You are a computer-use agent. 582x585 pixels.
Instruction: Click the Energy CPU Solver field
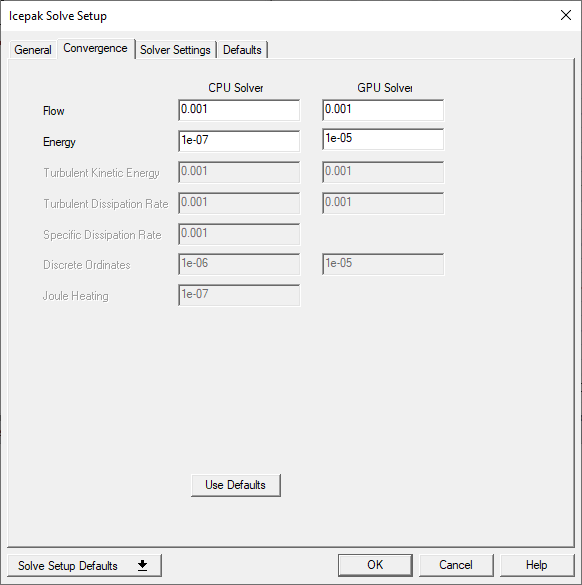click(239, 141)
